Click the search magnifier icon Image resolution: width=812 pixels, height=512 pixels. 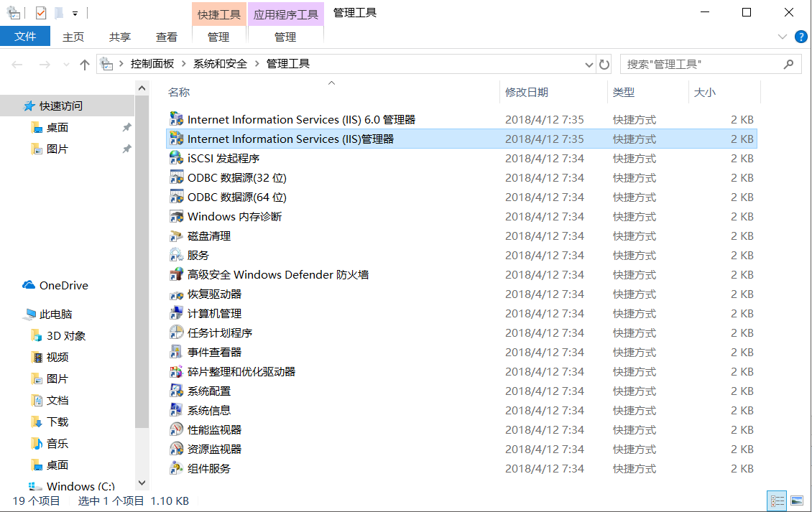pyautogui.click(x=789, y=64)
